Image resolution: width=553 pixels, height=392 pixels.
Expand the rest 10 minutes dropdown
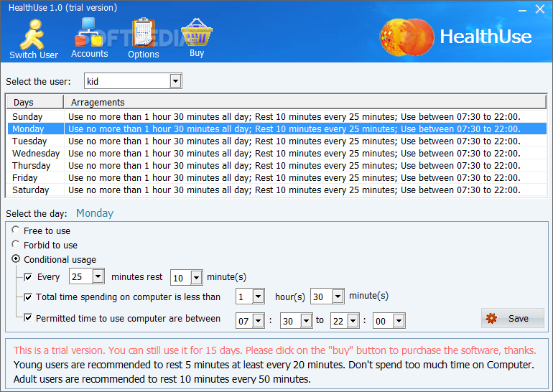197,278
